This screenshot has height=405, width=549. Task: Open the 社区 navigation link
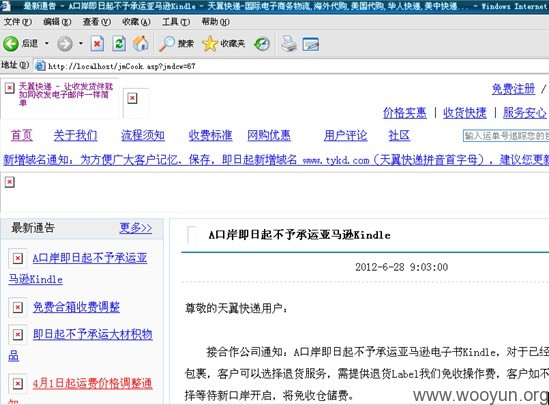pyautogui.click(x=399, y=135)
